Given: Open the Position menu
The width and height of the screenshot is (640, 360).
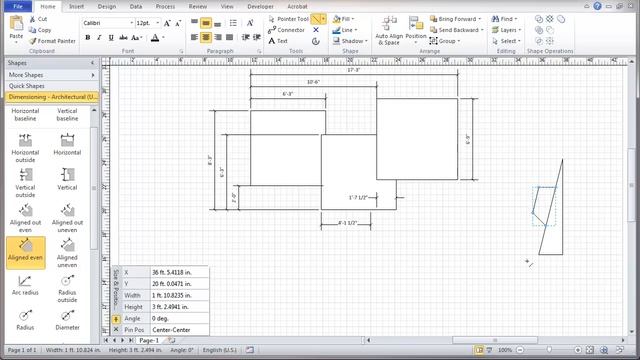Looking at the screenshot, I should (x=416, y=31).
